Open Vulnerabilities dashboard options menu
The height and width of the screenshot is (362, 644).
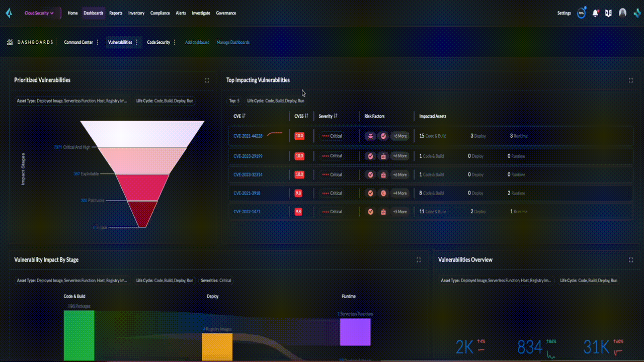point(137,42)
